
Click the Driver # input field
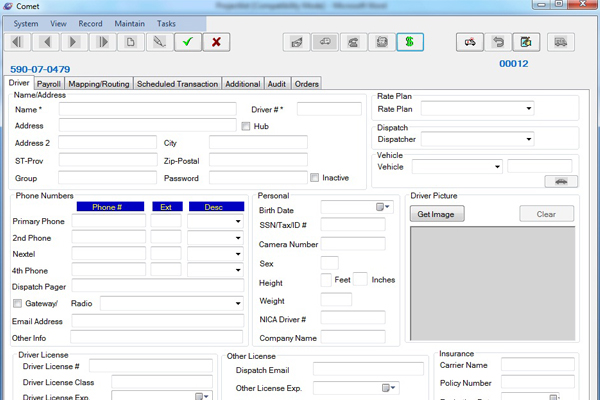coord(329,109)
